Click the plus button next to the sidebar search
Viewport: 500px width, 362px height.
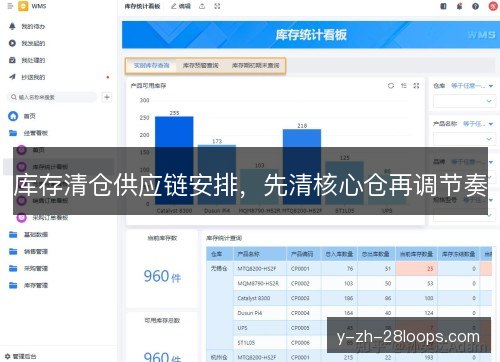(107, 97)
